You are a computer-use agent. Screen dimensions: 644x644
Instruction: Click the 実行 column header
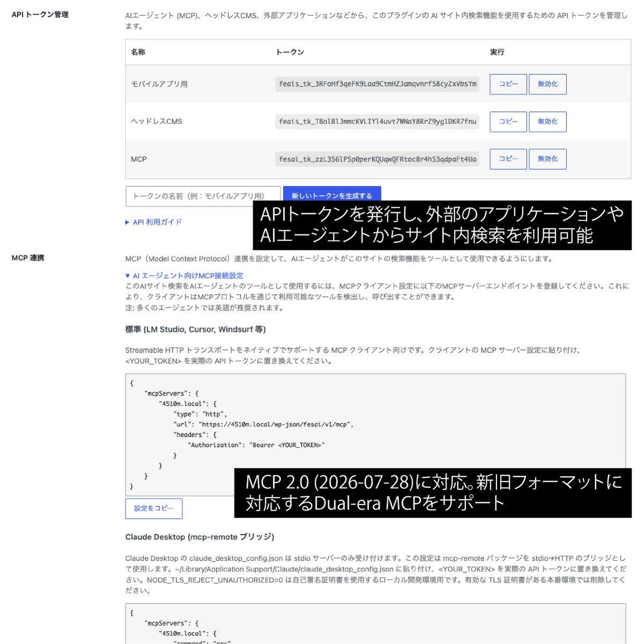pyautogui.click(x=497, y=52)
